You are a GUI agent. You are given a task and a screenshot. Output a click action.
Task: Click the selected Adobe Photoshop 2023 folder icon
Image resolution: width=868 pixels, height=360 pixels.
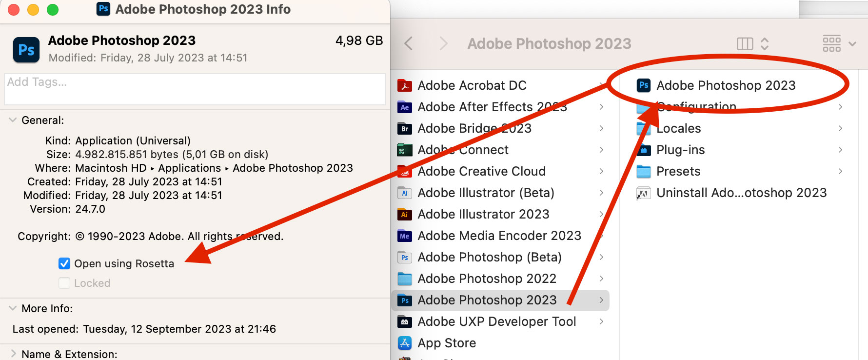[405, 300]
